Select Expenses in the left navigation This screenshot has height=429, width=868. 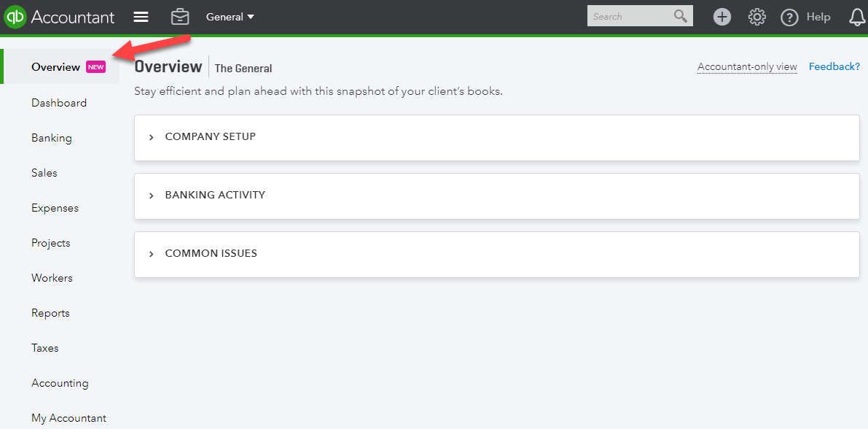pos(55,208)
